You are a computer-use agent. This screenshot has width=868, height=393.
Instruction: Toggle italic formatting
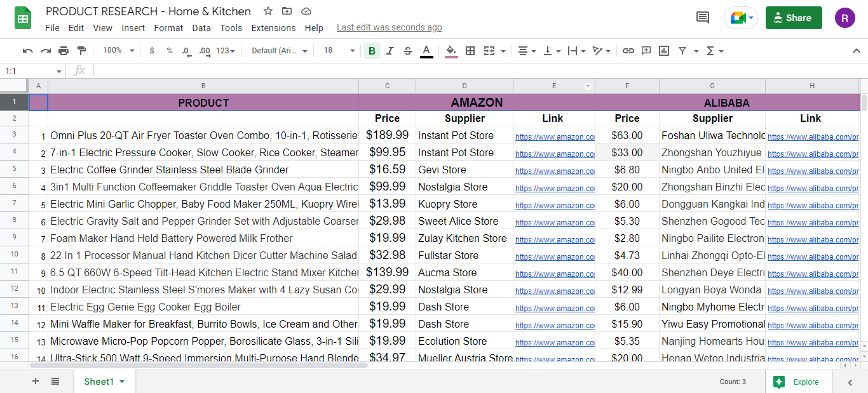tap(390, 50)
